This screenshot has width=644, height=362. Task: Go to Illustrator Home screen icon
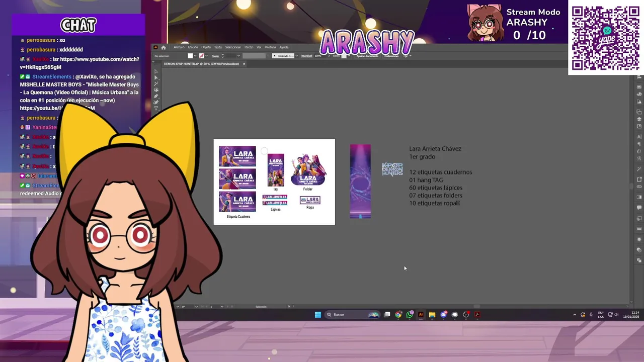[164, 47]
